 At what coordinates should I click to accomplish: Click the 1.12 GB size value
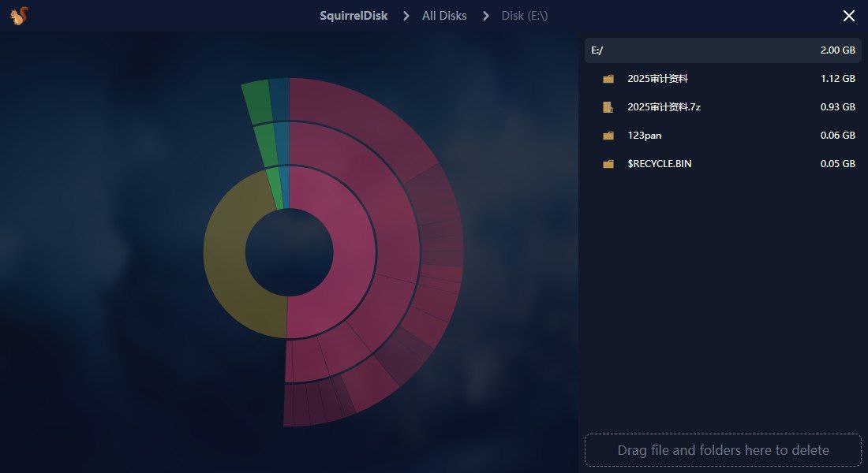coord(837,79)
